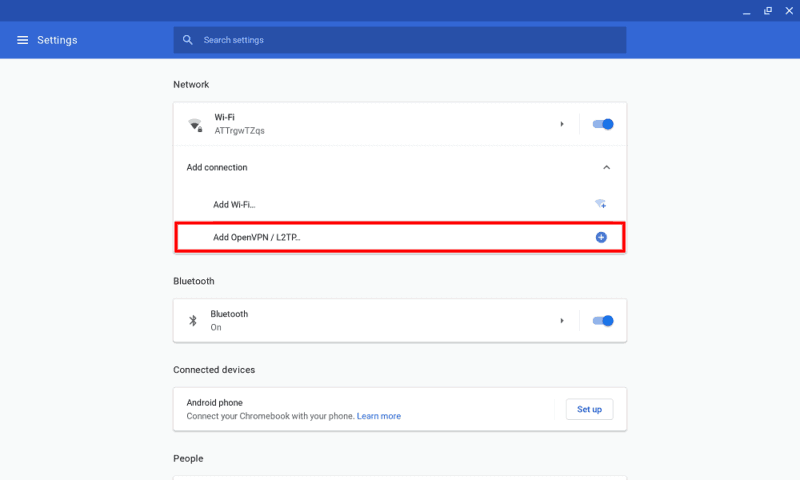The image size is (800, 480).
Task: Minimize the Settings window
Action: pos(746,11)
